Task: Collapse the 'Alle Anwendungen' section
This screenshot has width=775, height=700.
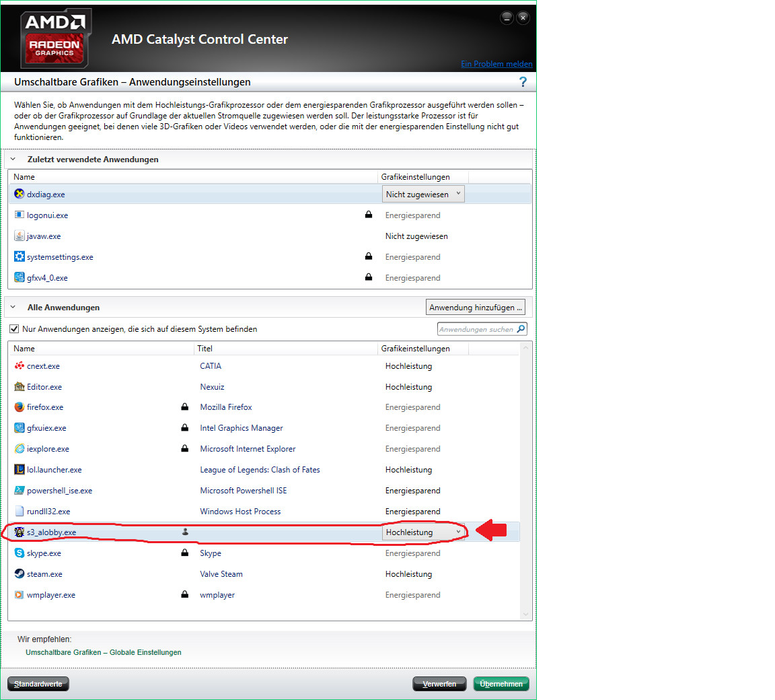Action: coord(13,308)
